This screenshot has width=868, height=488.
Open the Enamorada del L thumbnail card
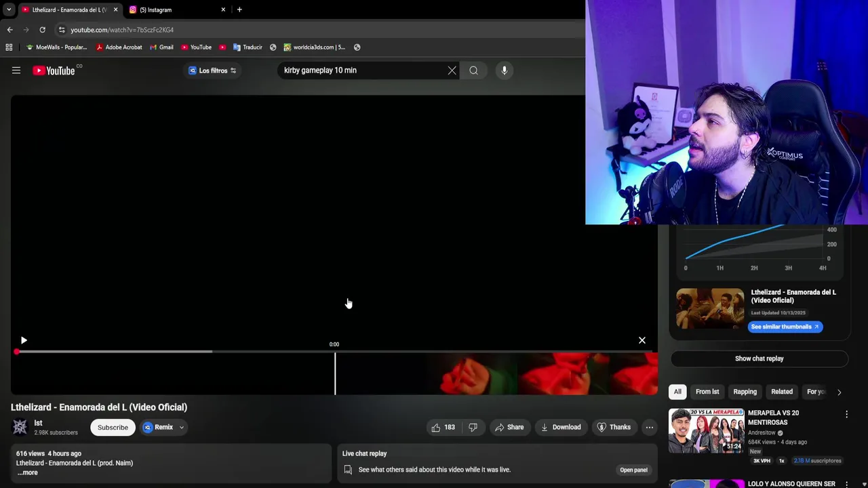tap(710, 308)
